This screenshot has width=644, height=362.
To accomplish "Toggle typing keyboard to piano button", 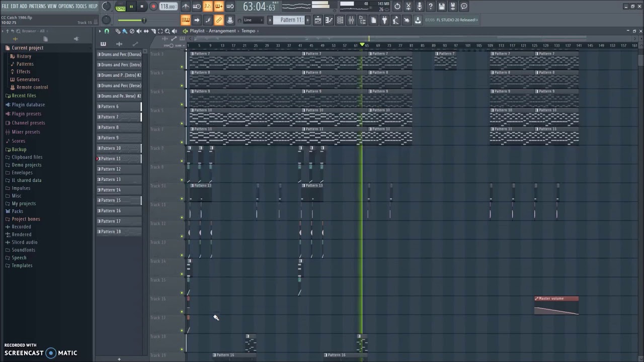I will pos(186,20).
